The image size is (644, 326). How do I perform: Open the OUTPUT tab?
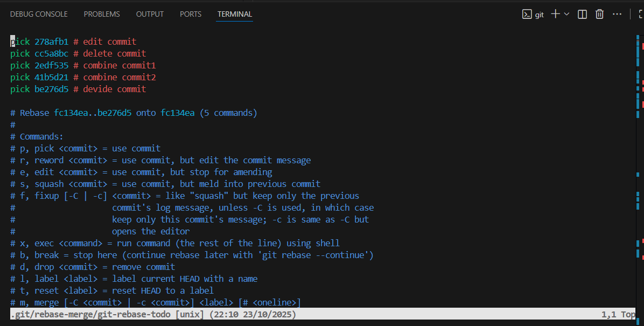150,14
